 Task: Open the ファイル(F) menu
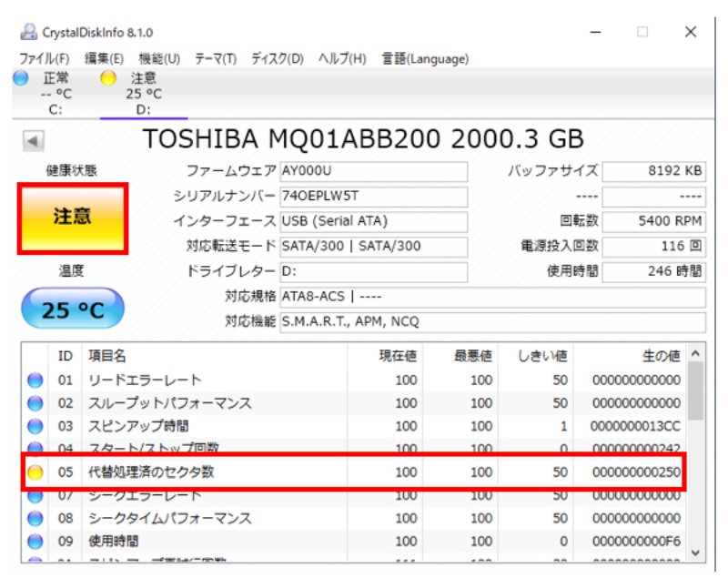(44, 59)
